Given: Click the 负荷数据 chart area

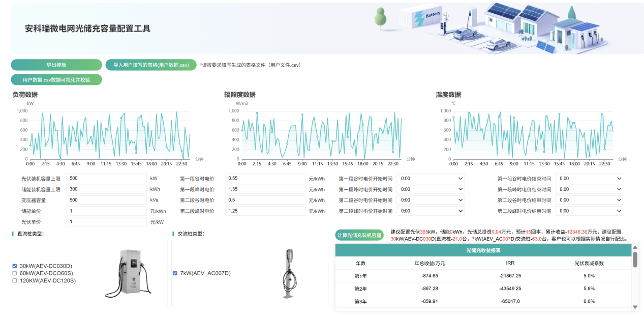Looking at the screenshot, I should 109,135.
